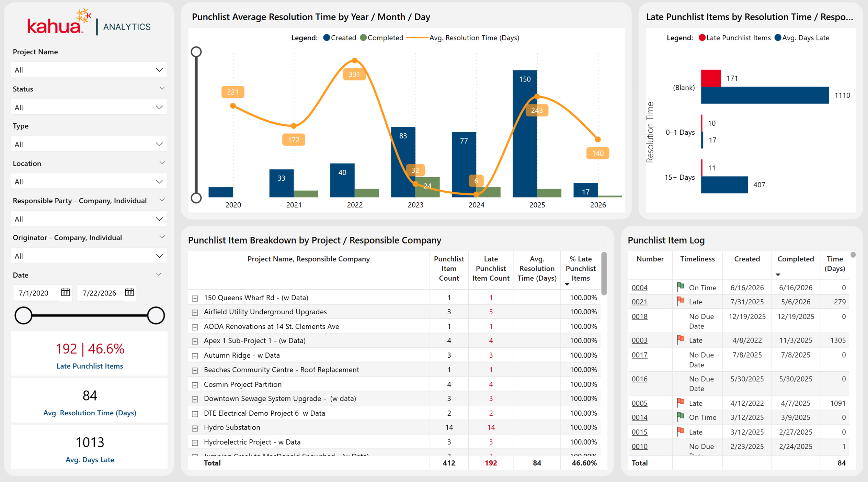868x482 pixels.
Task: Click the red Late flag on item 0021
Action: coord(680,301)
